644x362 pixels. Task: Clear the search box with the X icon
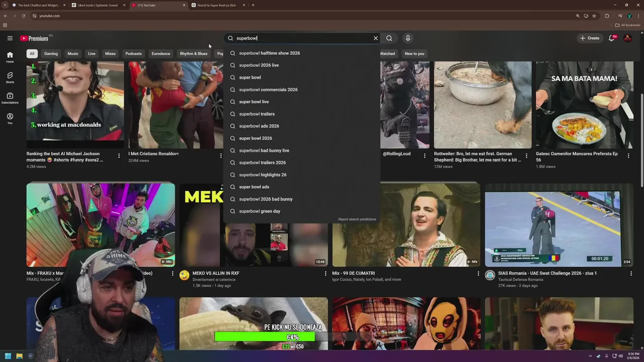pos(375,38)
